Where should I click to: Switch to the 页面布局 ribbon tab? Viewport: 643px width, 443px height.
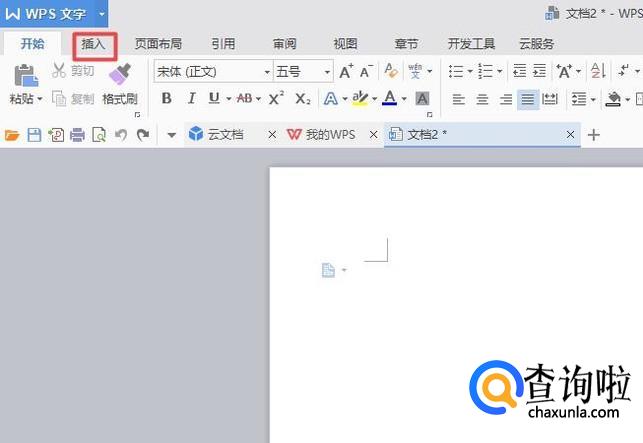158,44
